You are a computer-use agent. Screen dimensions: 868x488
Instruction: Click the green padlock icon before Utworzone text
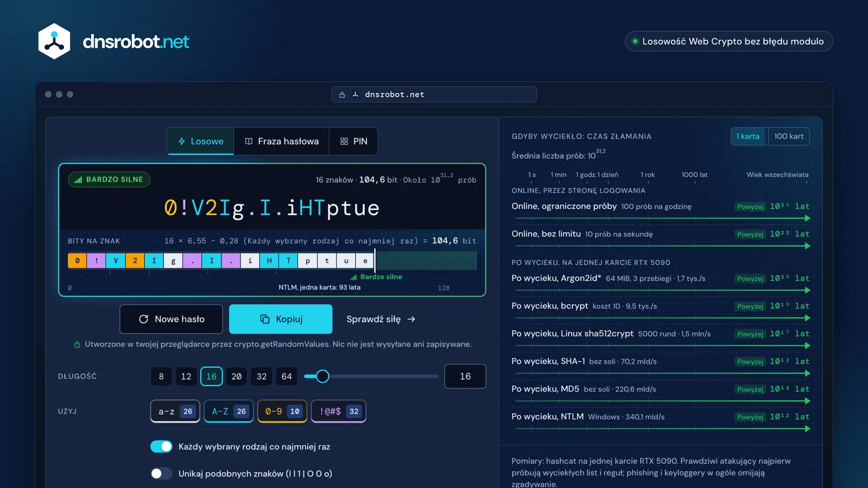[77, 344]
